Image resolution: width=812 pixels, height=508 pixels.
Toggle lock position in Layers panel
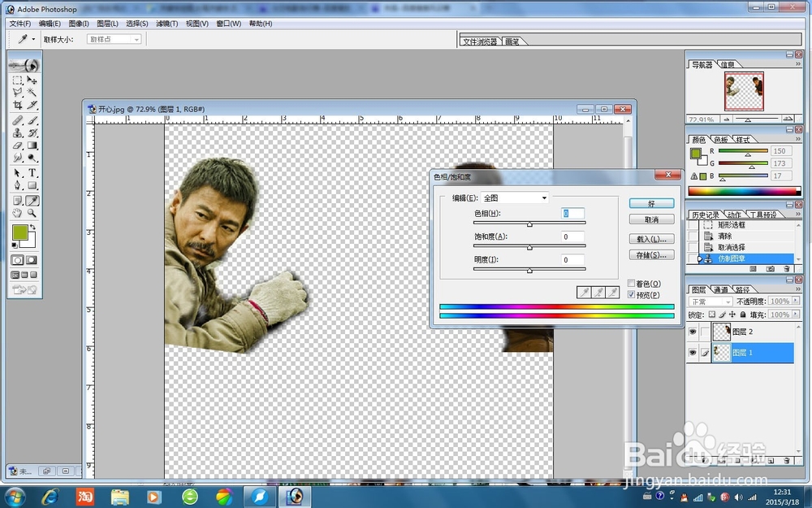pos(732,315)
